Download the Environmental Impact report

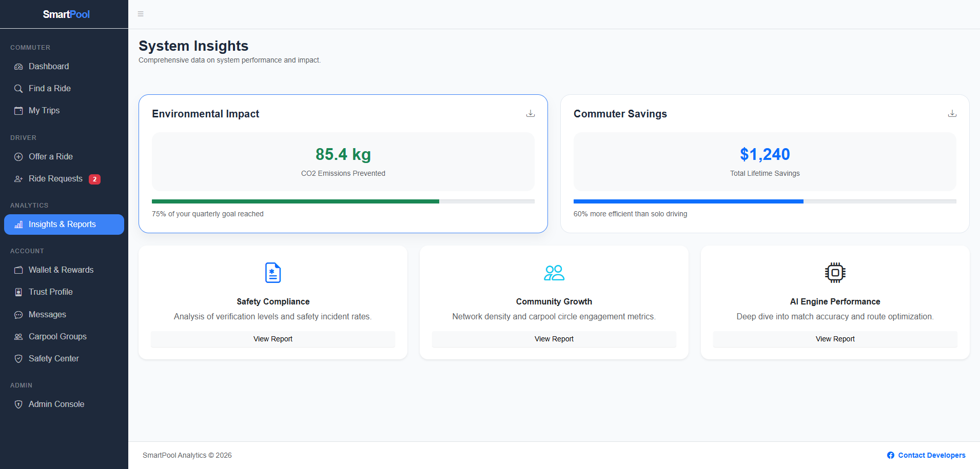tap(530, 113)
